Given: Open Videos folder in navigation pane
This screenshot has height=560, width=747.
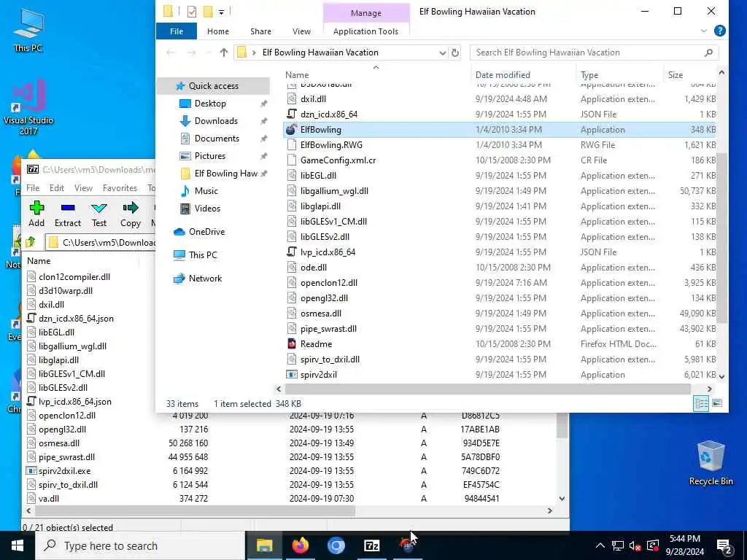Looking at the screenshot, I should point(207,208).
